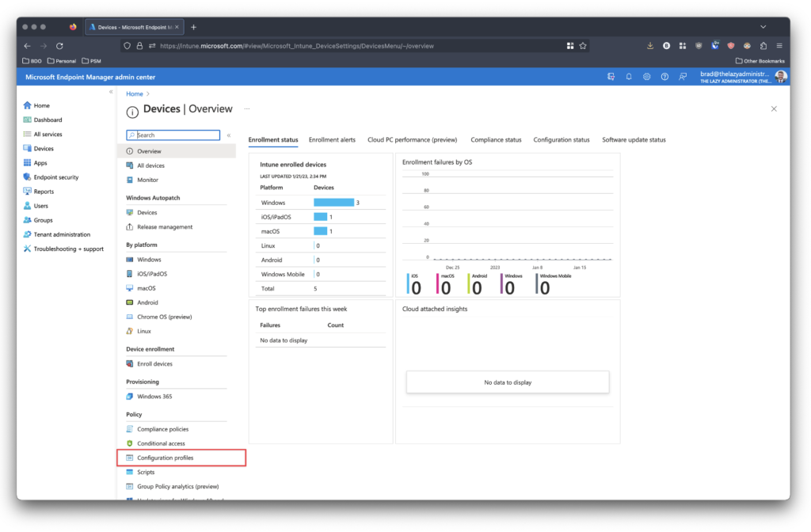This screenshot has height=532, width=811.
Task: Open the help question mark icon
Action: click(664, 77)
